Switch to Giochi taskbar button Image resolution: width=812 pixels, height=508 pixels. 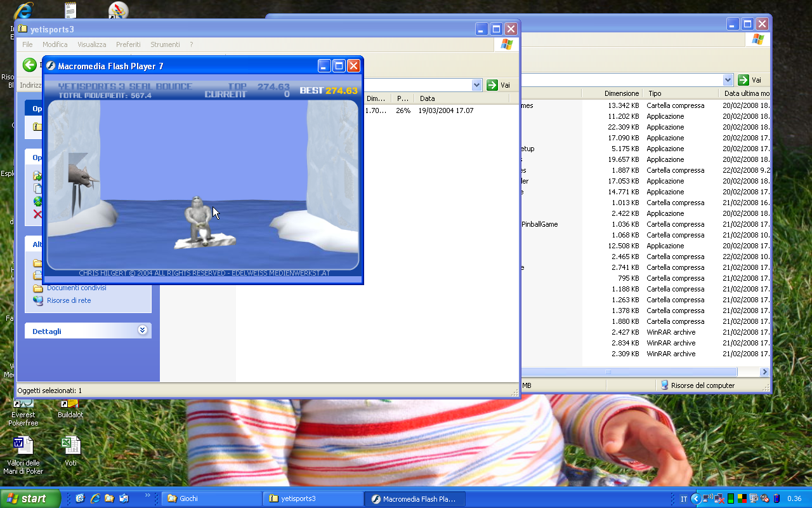(x=211, y=499)
